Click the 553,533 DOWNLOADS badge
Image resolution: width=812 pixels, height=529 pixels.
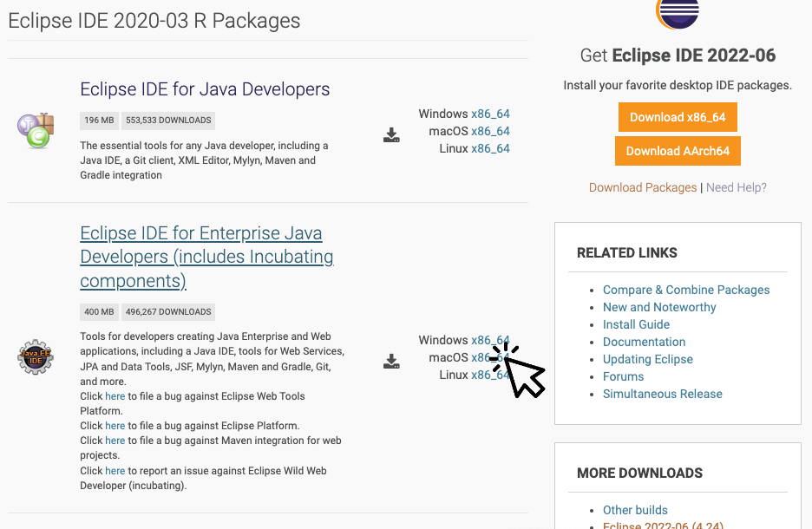168,121
